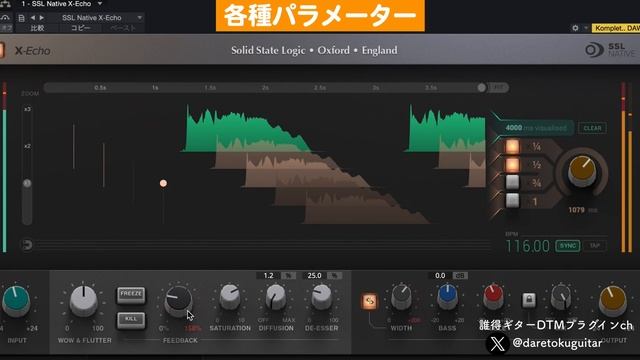Click the DIFFUSION value field 1.2

pyautogui.click(x=268, y=276)
